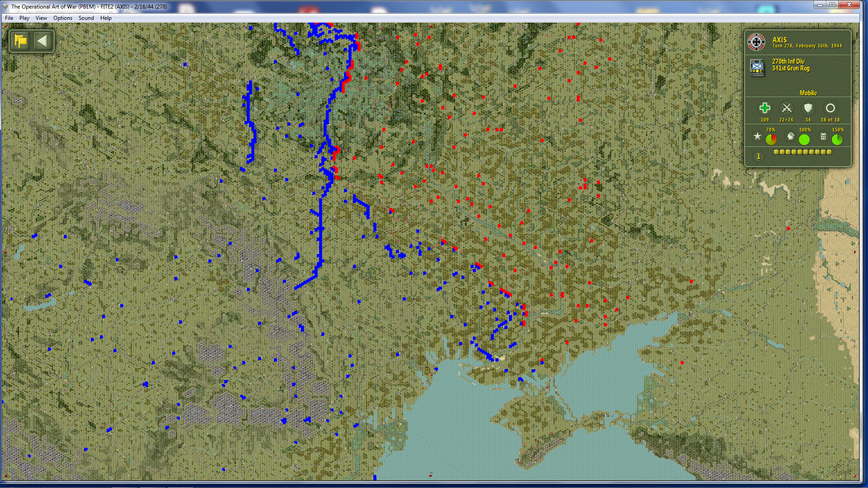Screen dimensions: 868x488
Task: Click the '18 of 18' movement value
Action: (x=830, y=120)
